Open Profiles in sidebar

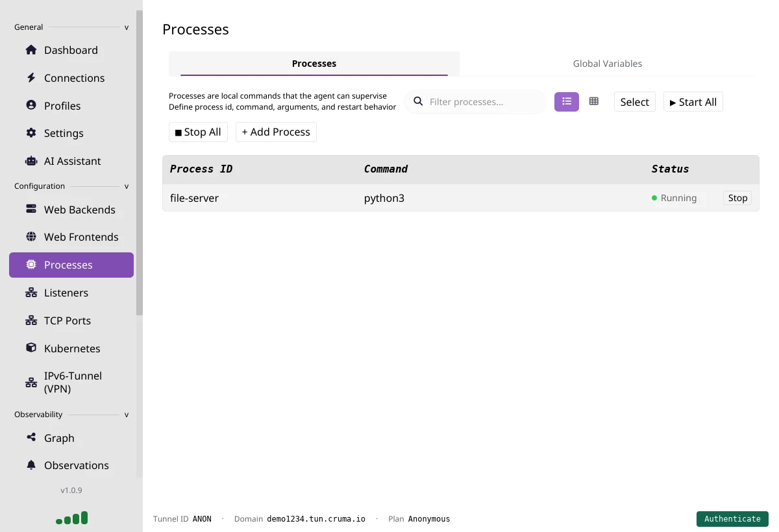(x=71, y=105)
